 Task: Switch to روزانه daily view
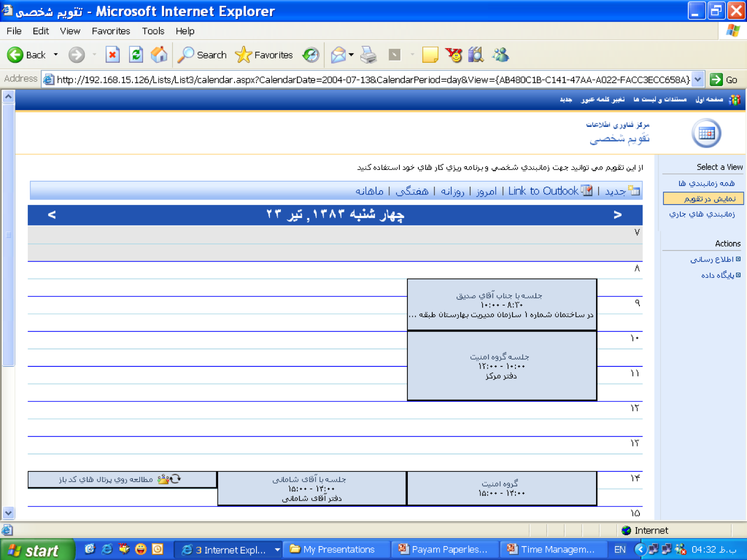tap(453, 191)
